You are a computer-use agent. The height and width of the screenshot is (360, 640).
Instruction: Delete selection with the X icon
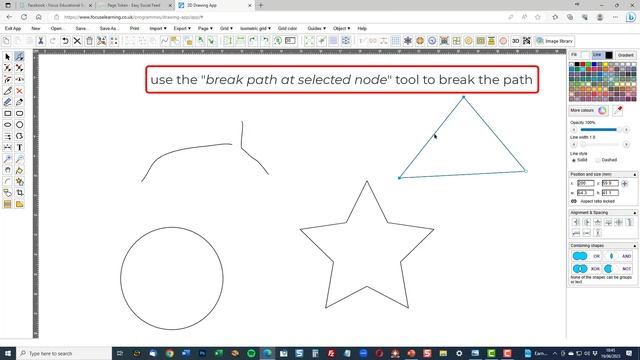(x=77, y=41)
